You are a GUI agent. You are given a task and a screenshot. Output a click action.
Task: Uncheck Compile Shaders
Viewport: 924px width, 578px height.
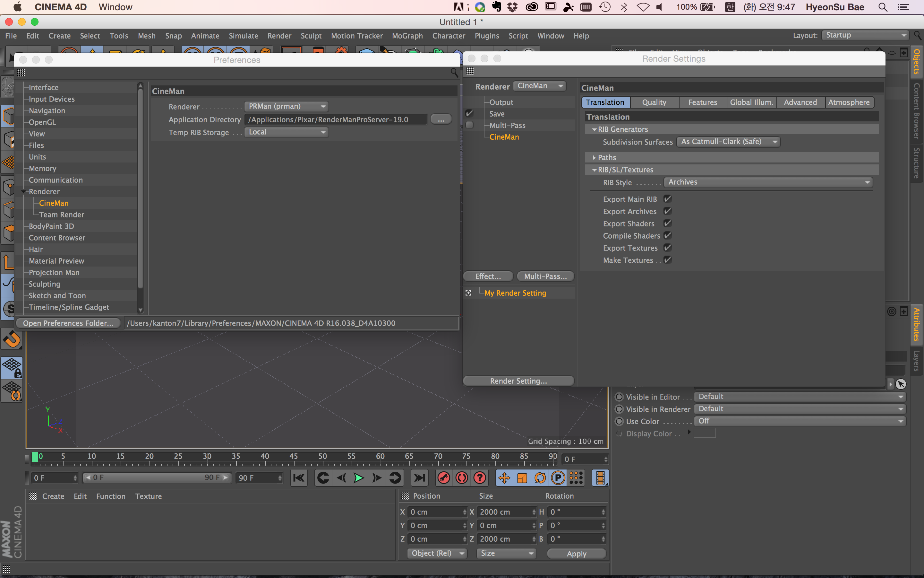click(x=667, y=235)
